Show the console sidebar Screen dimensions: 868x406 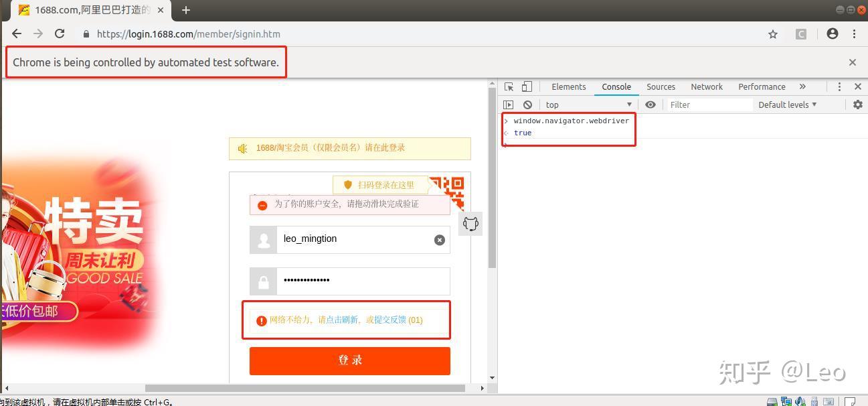[509, 105]
